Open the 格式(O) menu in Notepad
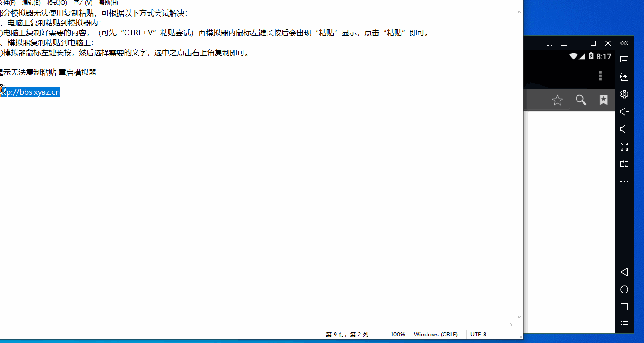 57,3
